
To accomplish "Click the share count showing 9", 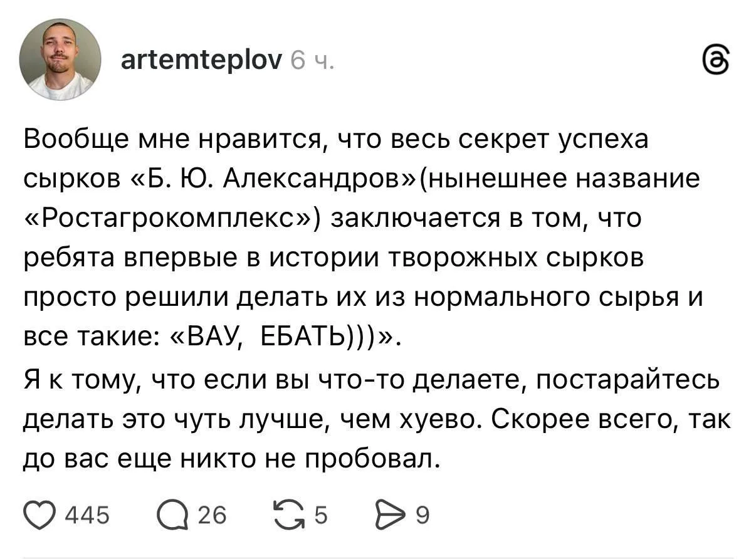I will click(x=423, y=516).
